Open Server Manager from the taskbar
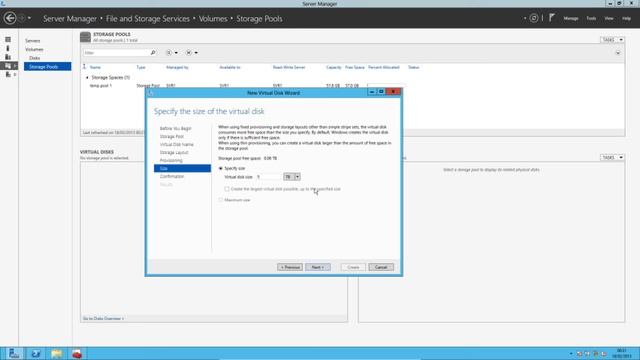 (x=14, y=353)
